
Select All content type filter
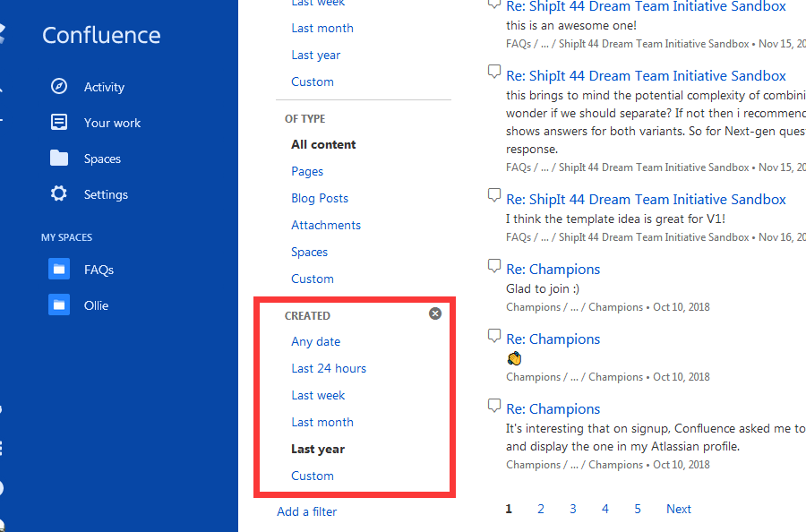click(x=323, y=144)
